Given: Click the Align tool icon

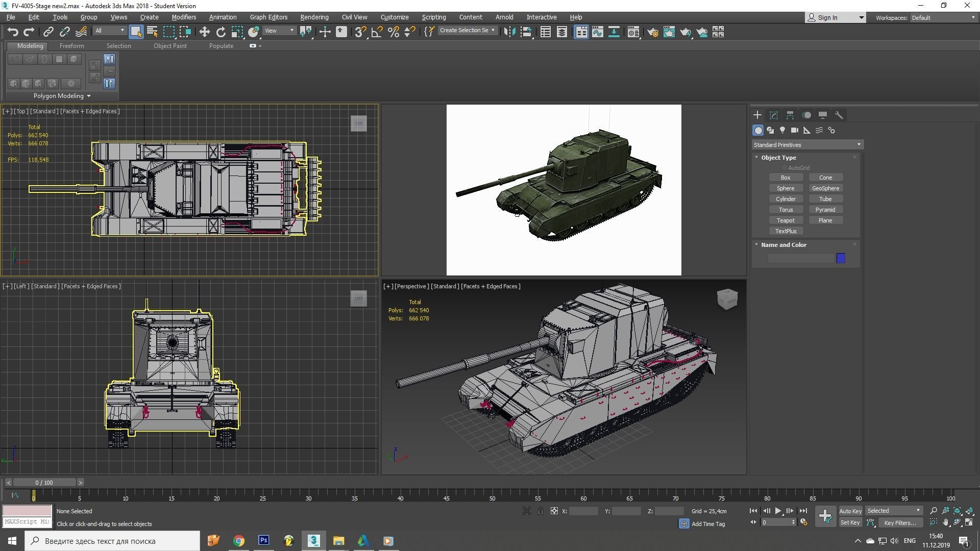Looking at the screenshot, I should (x=526, y=32).
